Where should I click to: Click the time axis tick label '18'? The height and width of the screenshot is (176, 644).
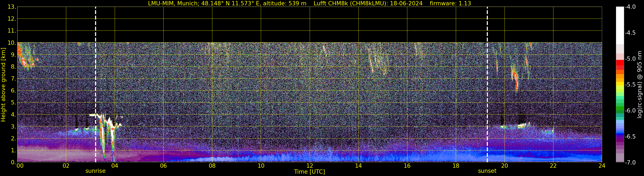click(456, 166)
